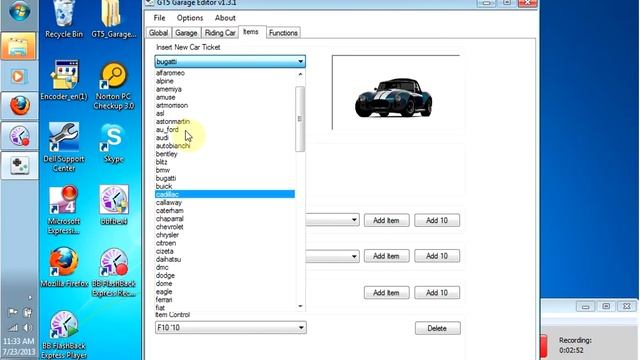The image size is (640, 360).
Task: Select dodge in the list
Action: tap(165, 276)
